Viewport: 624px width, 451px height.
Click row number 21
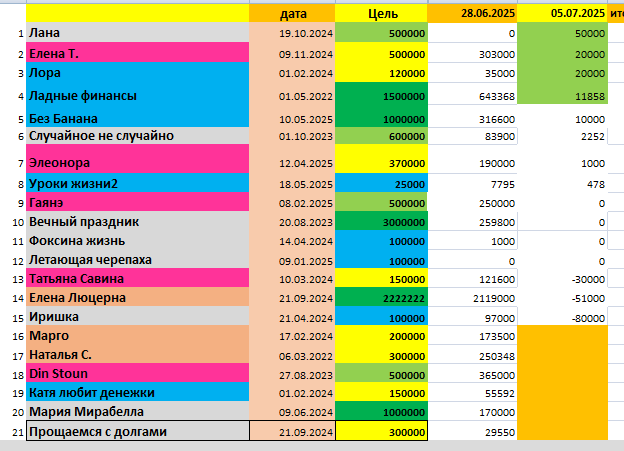(x=18, y=432)
